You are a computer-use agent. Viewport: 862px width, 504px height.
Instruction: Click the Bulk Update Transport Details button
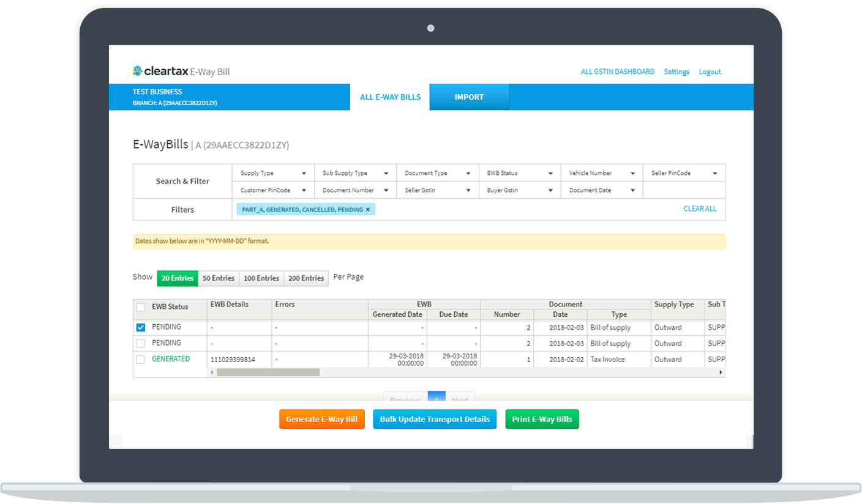click(435, 419)
